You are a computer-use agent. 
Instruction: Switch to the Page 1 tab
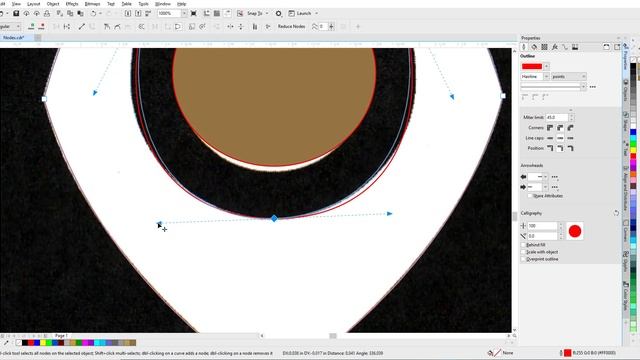[61, 336]
